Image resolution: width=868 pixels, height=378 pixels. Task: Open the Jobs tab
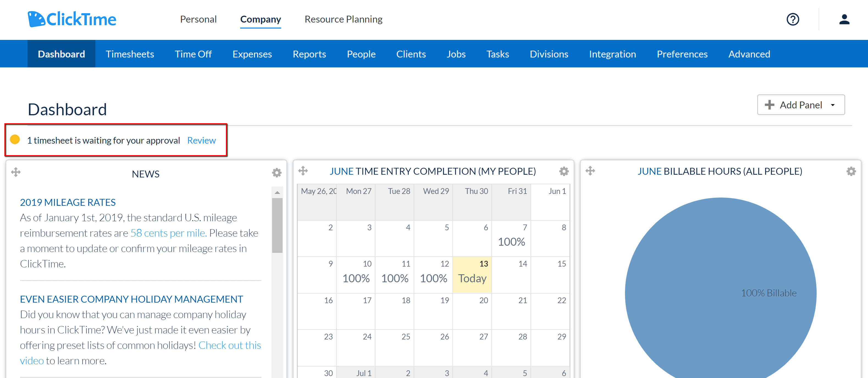[x=456, y=54]
